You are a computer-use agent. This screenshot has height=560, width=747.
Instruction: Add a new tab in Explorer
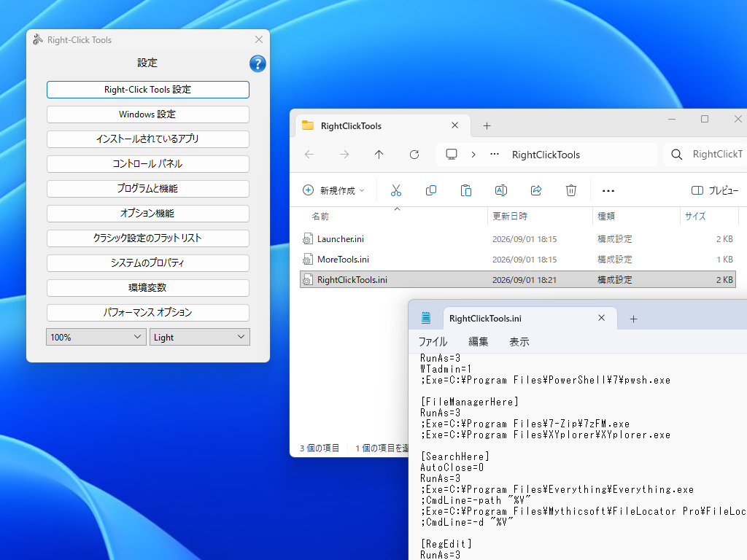pos(487,125)
